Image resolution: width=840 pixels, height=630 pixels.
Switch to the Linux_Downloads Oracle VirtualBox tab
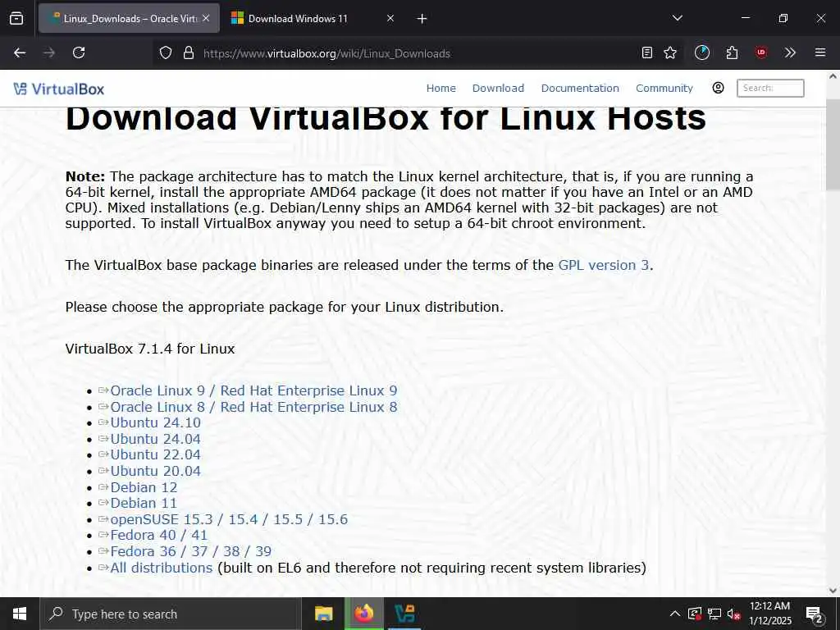coord(129,18)
